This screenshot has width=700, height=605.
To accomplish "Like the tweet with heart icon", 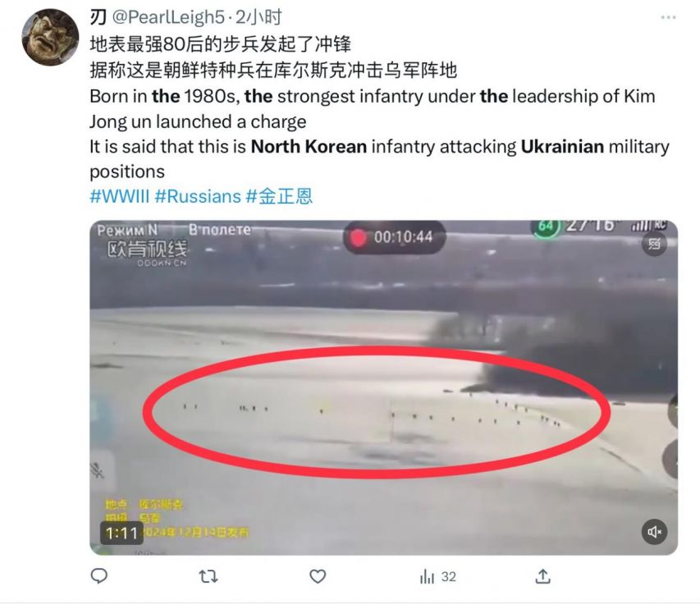I will click(318, 576).
